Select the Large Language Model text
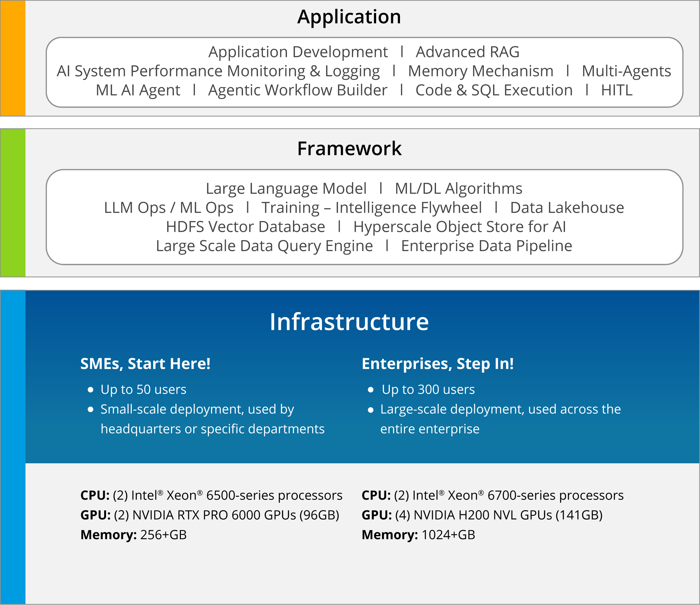The image size is (700, 605). pyautogui.click(x=286, y=189)
